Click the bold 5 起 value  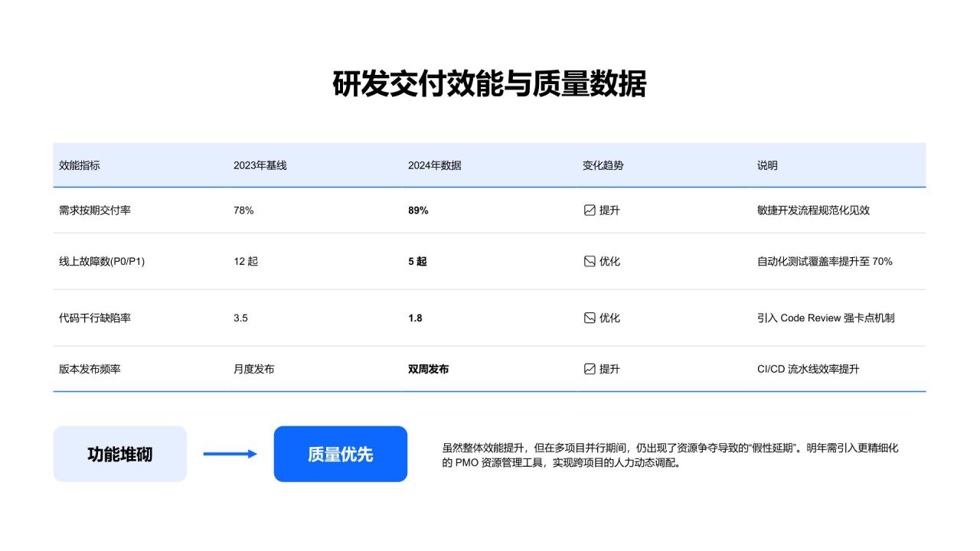pos(417,262)
